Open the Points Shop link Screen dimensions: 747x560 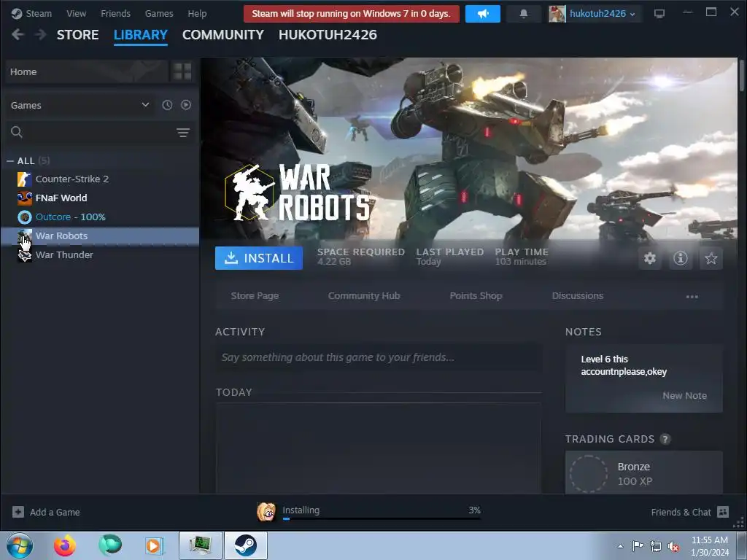tap(476, 296)
